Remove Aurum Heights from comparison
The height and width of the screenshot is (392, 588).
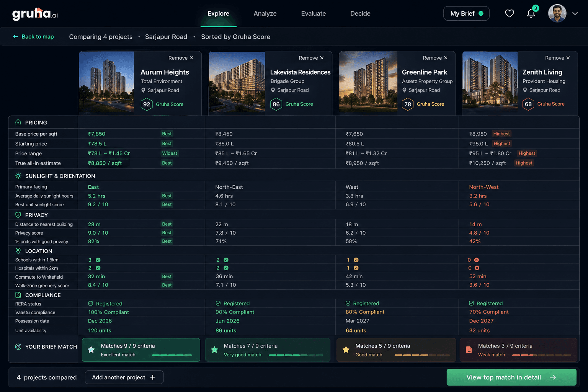coord(181,58)
